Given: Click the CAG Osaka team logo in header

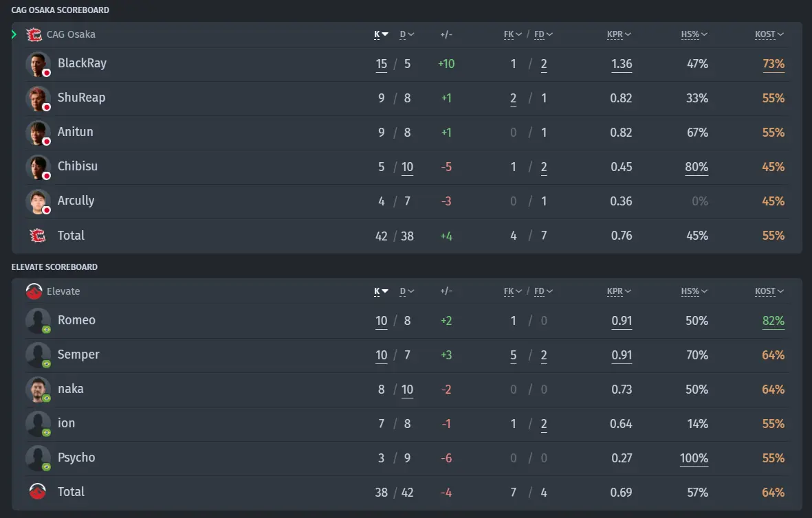Looking at the screenshot, I should click(x=34, y=34).
